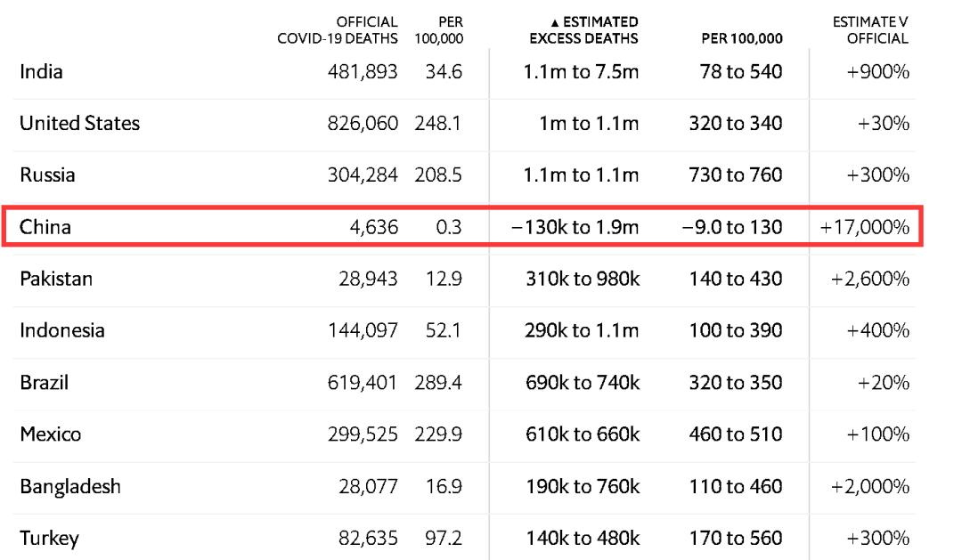Select the 1m to 1.1m excess deaths cell
This screenshot has width=962, height=560.
(589, 123)
